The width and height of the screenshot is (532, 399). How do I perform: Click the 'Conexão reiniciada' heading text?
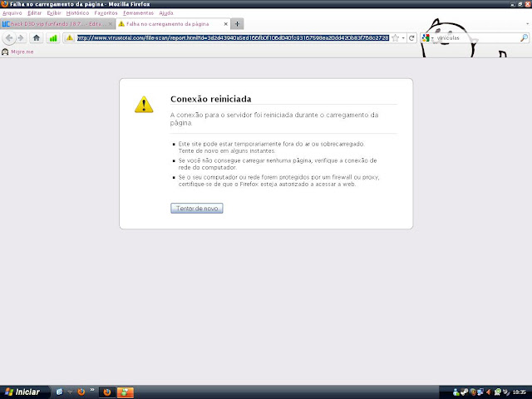click(x=210, y=99)
